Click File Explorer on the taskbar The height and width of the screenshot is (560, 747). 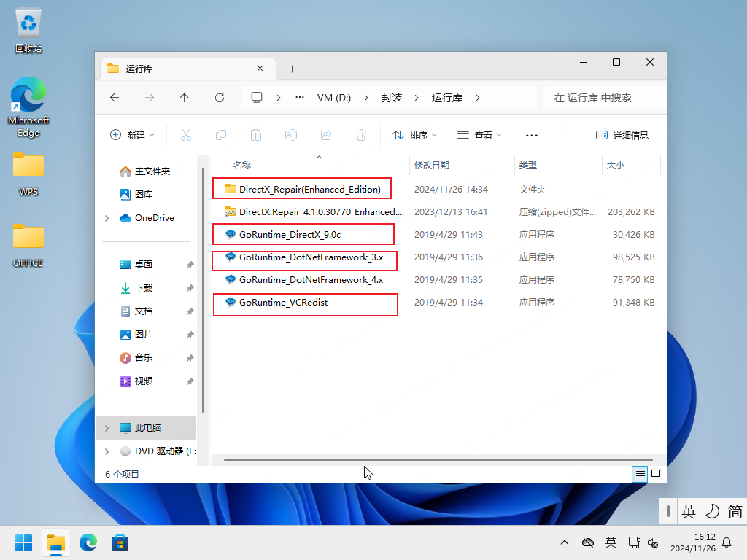[x=56, y=542]
